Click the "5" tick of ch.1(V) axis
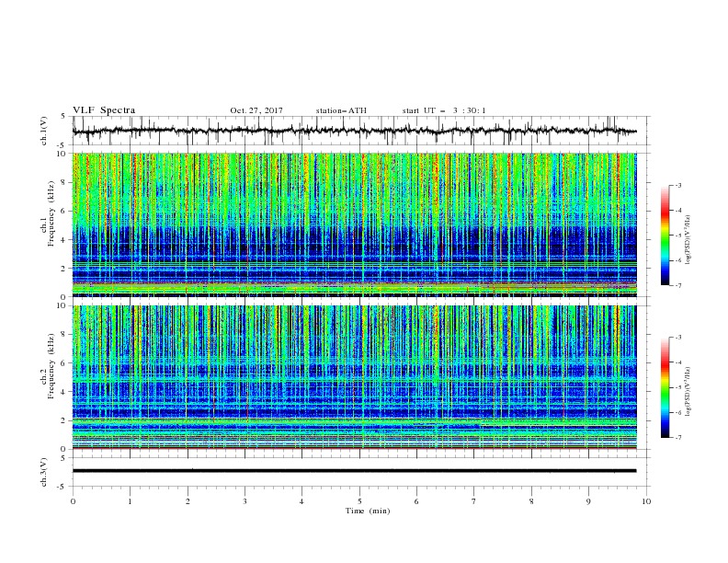Viewport: 728px width, 563px height. [x=65, y=117]
